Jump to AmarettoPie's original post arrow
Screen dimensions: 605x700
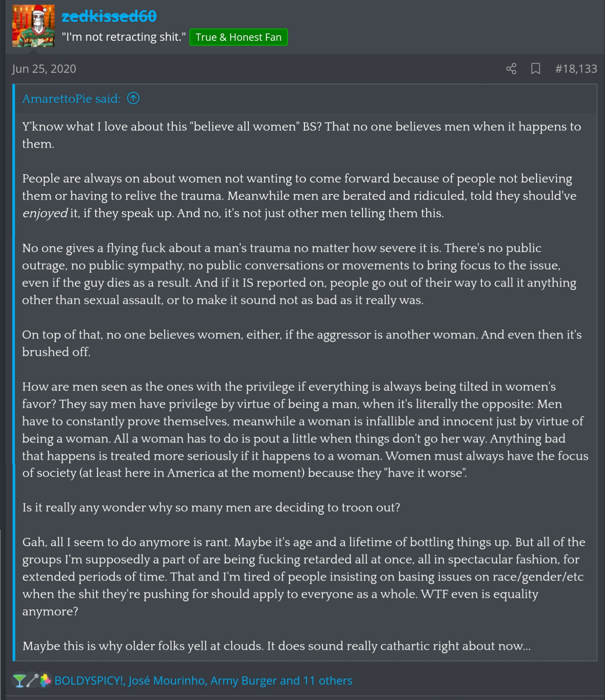tap(133, 98)
